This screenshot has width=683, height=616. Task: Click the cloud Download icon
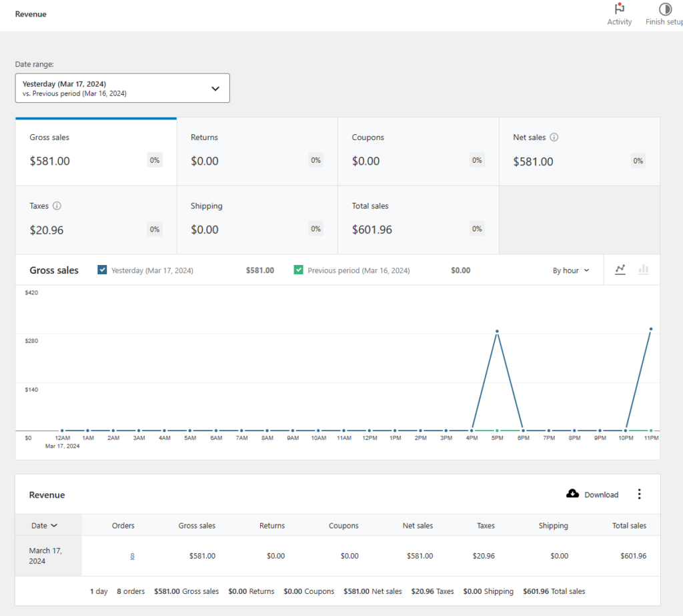(x=572, y=494)
